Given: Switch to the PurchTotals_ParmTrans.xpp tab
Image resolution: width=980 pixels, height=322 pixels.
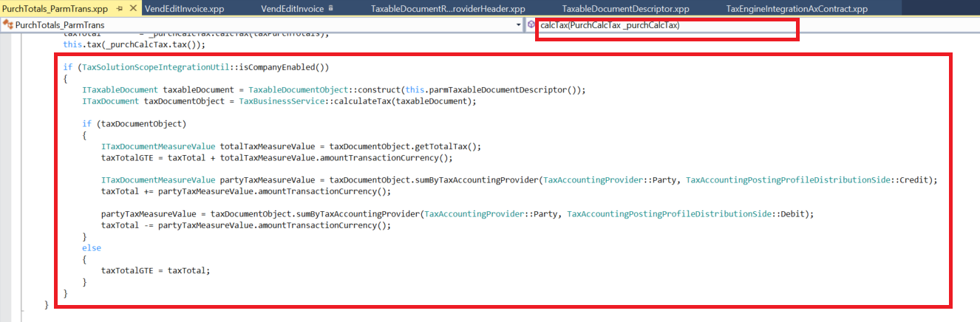Looking at the screenshot, I should pyautogui.click(x=55, y=9).
